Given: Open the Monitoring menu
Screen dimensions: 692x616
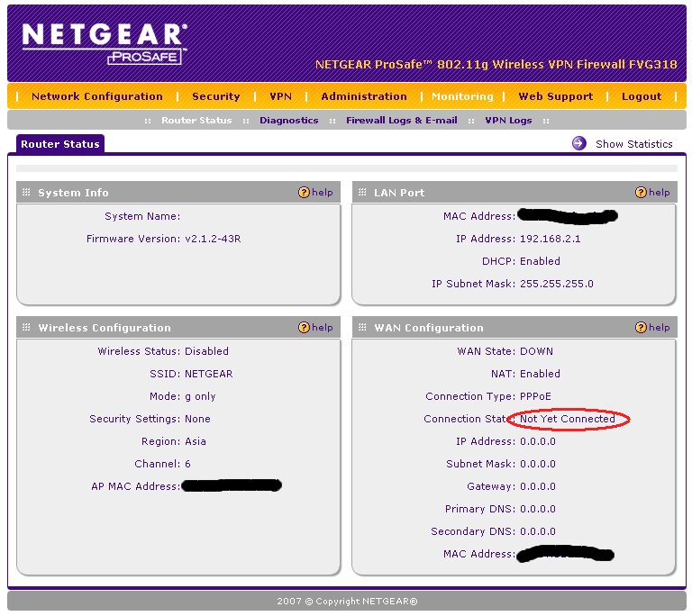Looking at the screenshot, I should coord(462,96).
